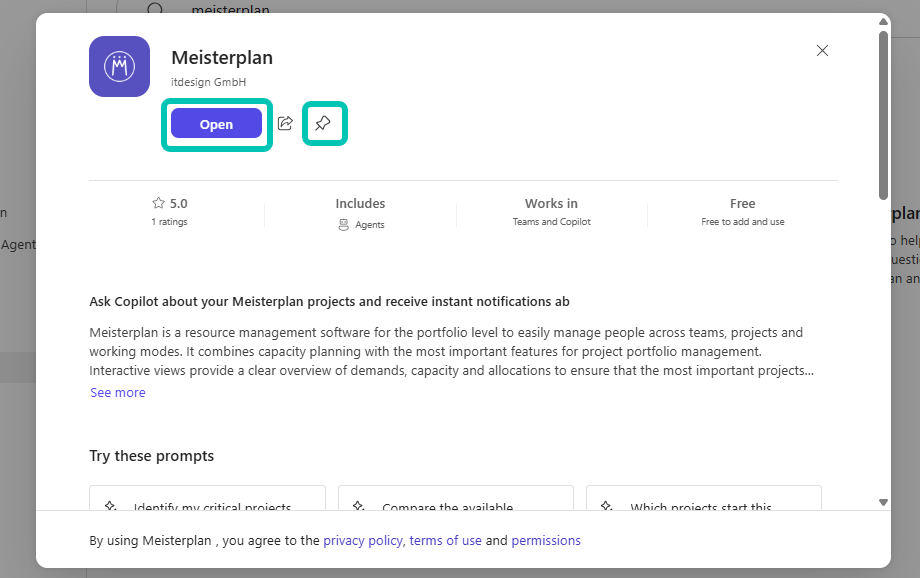920x578 pixels.
Task: Expand description with See more
Action: (118, 393)
